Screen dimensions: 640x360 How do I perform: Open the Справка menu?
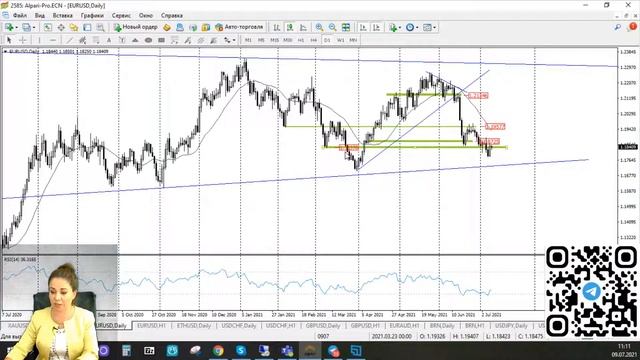pos(171,16)
